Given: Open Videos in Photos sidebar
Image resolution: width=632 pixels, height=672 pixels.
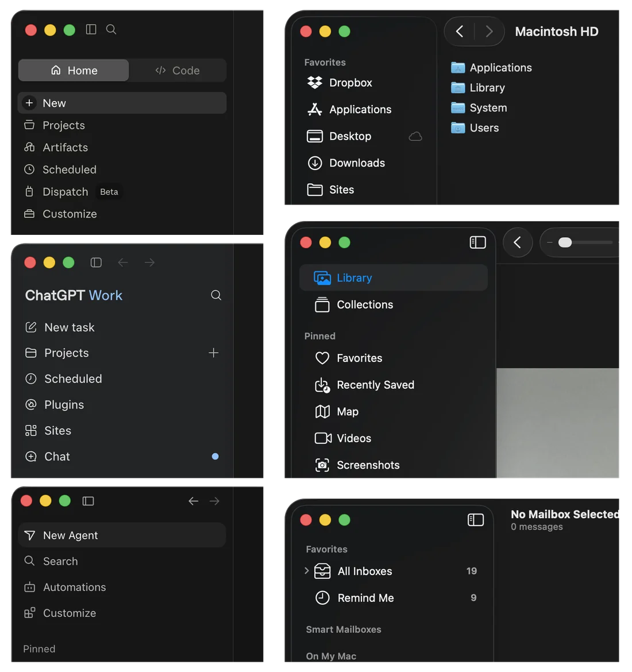Looking at the screenshot, I should click(x=394, y=438).
